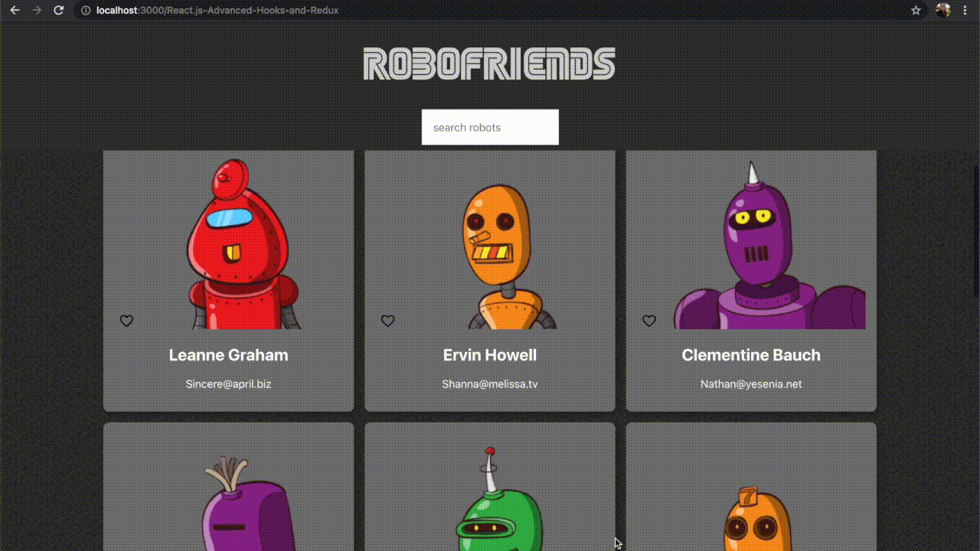Favorite Clementine Bauch with heart icon
The height and width of the screenshot is (551, 980).
[x=649, y=321]
